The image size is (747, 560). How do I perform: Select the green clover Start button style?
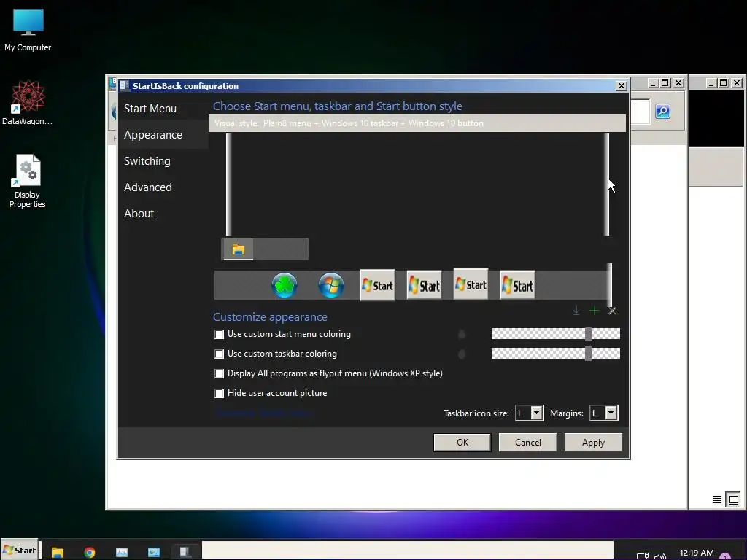point(285,285)
